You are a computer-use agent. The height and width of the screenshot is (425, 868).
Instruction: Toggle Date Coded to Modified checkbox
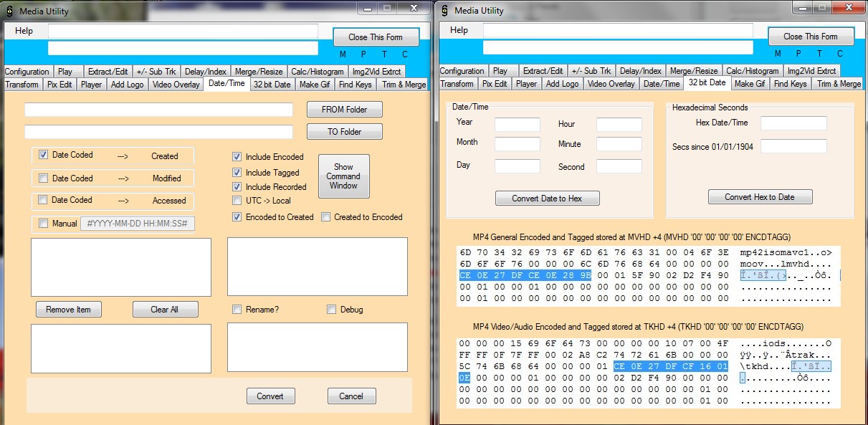coord(43,178)
